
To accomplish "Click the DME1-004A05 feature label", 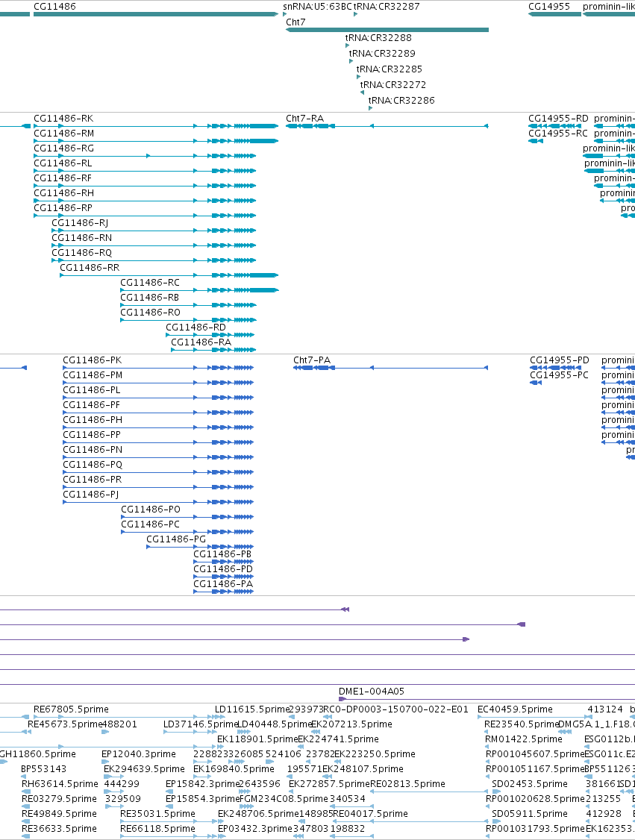I will pyautogui.click(x=372, y=692).
